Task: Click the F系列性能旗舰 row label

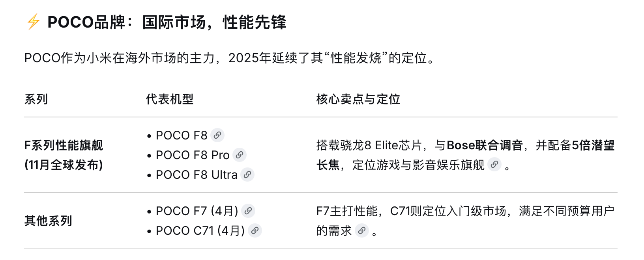Action: coord(64,145)
